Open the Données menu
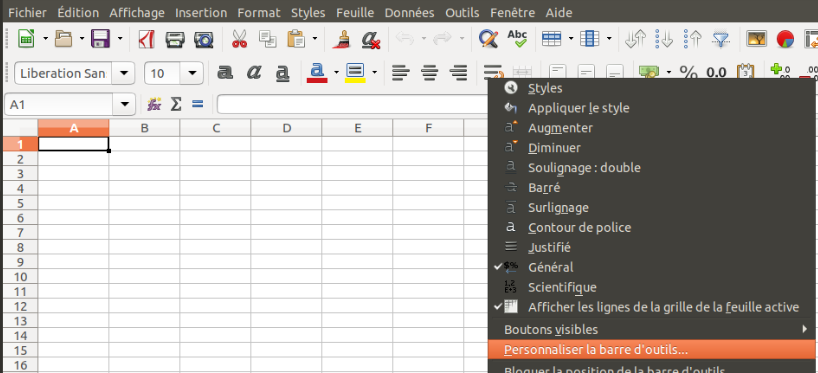Image resolution: width=818 pixels, height=373 pixels. [x=410, y=13]
